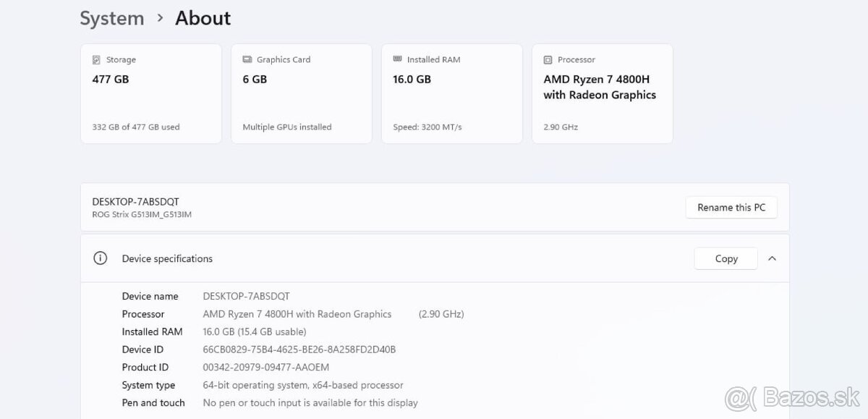Image resolution: width=868 pixels, height=419 pixels.
Task: Click the Installed RAM memory chip icon
Action: tap(398, 59)
